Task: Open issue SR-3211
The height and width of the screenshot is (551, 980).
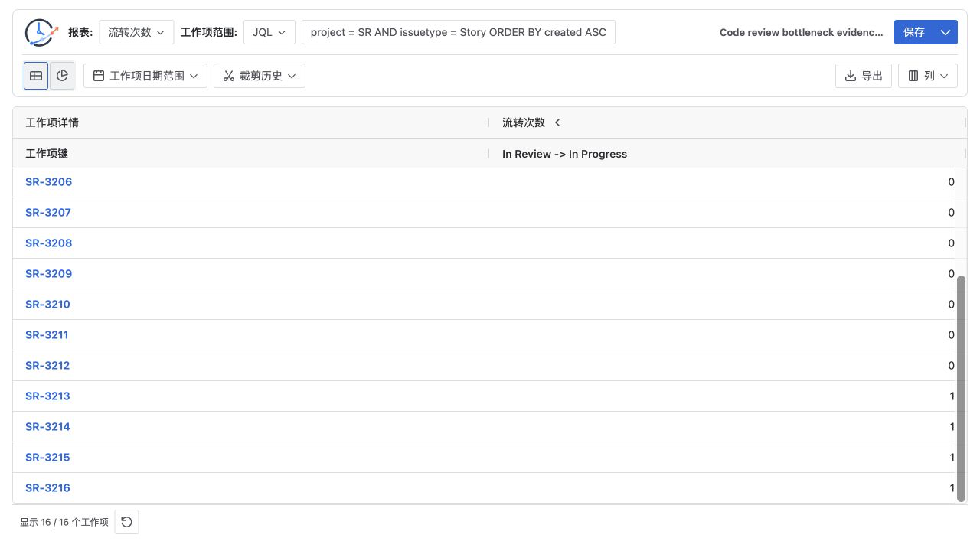Action: 47,335
